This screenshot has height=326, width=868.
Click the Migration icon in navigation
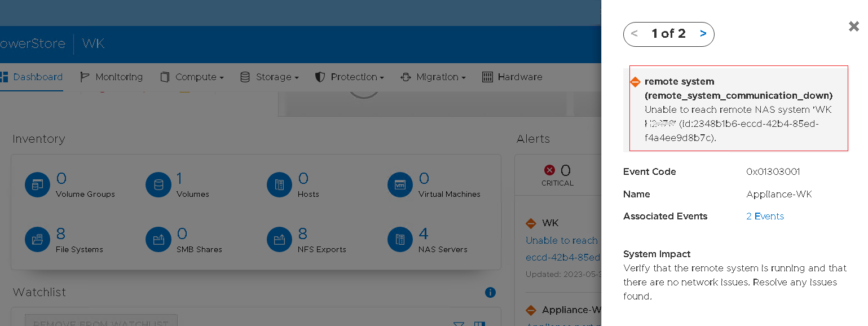point(406,77)
